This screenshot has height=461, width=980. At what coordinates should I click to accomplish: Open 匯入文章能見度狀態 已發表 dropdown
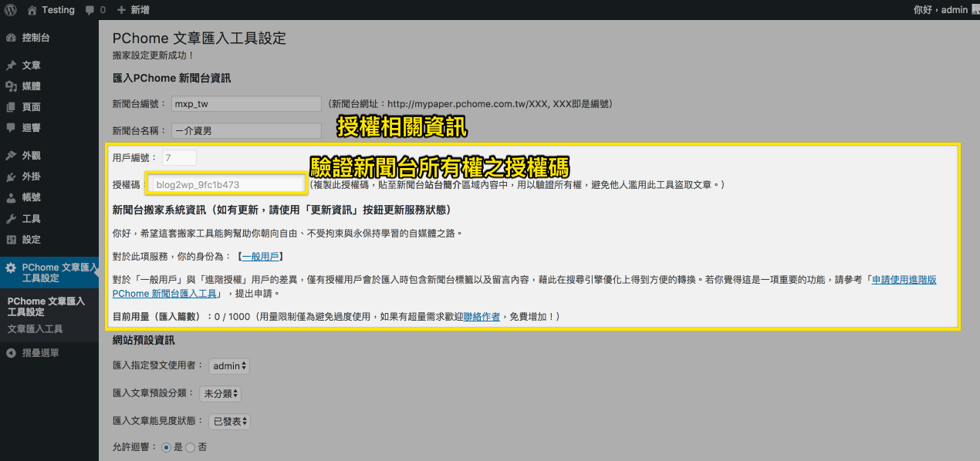tap(229, 422)
